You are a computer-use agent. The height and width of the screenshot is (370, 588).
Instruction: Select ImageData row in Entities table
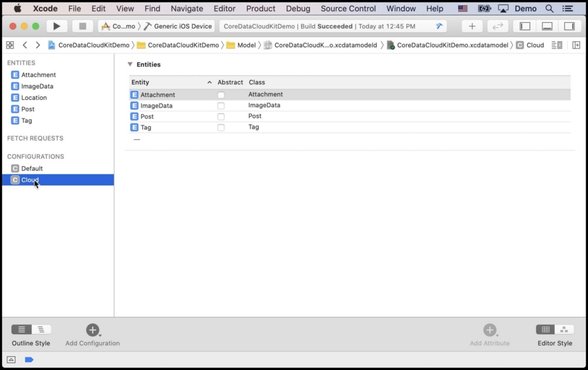(x=350, y=105)
